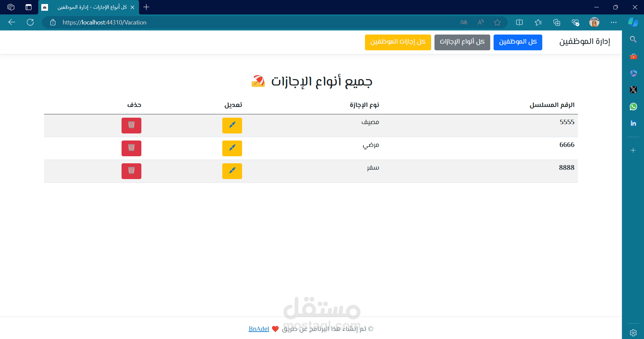644x339 pixels.
Task: Open the Collections panel
Action: [x=557, y=22]
